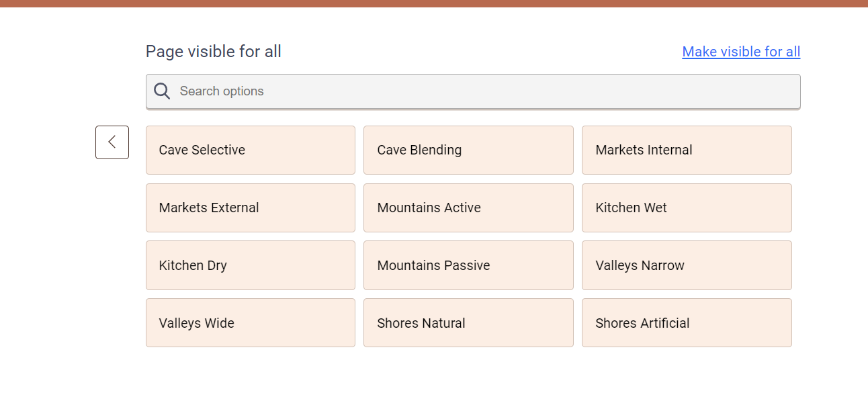Pick the Shores Natural tile
This screenshot has height=407, width=868.
[x=468, y=323]
